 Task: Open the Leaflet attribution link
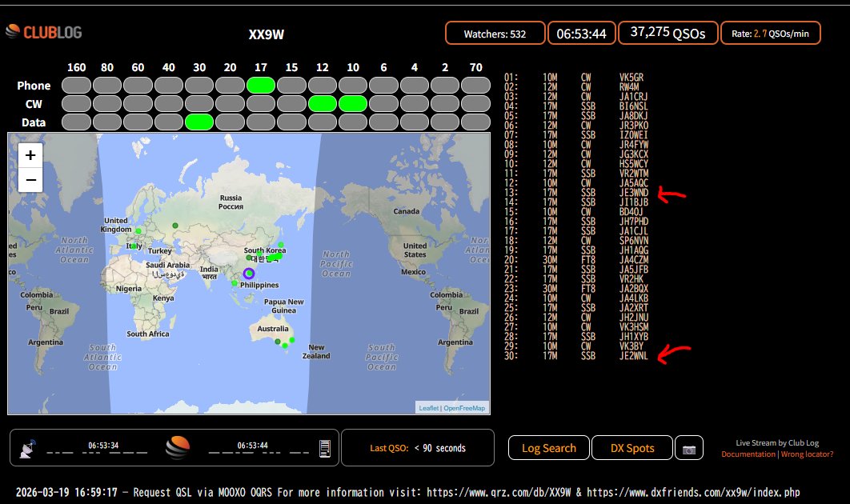point(428,408)
